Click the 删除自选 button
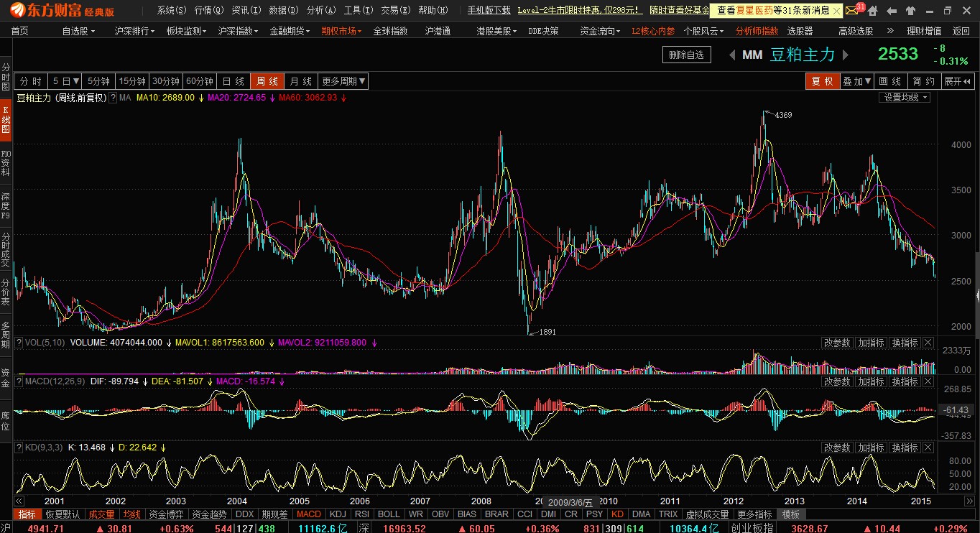 686,55
